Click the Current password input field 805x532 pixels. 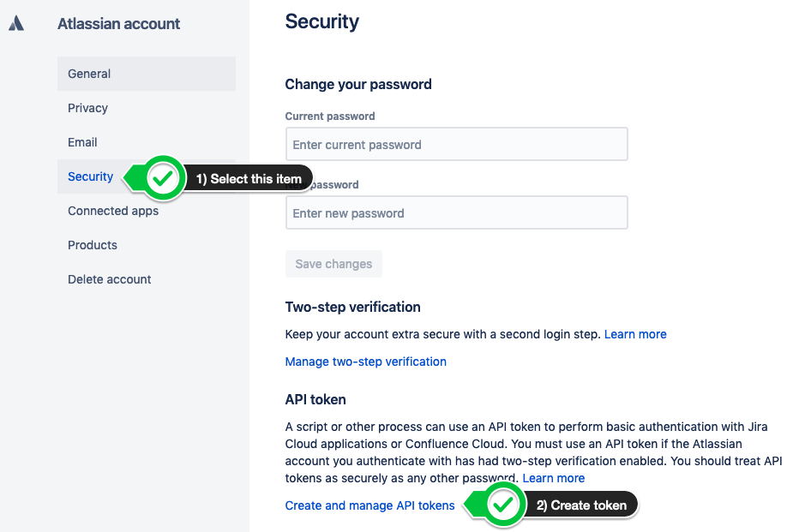(456, 144)
